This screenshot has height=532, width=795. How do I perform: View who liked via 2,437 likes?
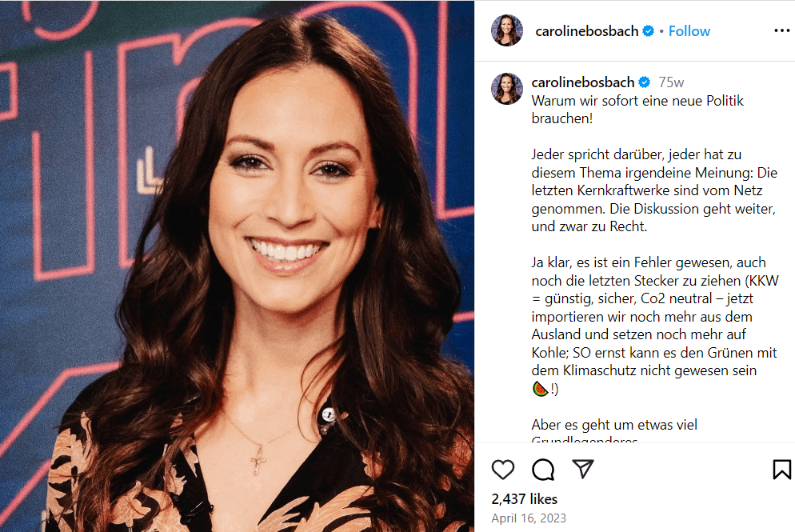pos(524,499)
